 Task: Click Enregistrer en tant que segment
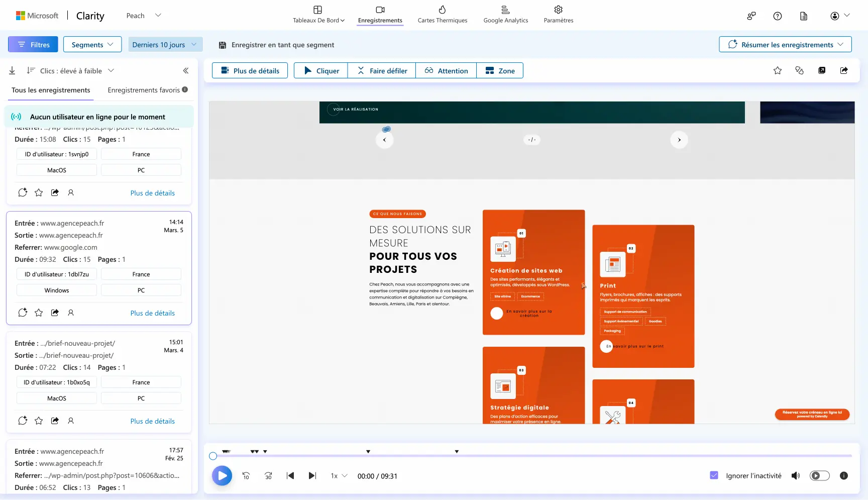[x=277, y=45]
